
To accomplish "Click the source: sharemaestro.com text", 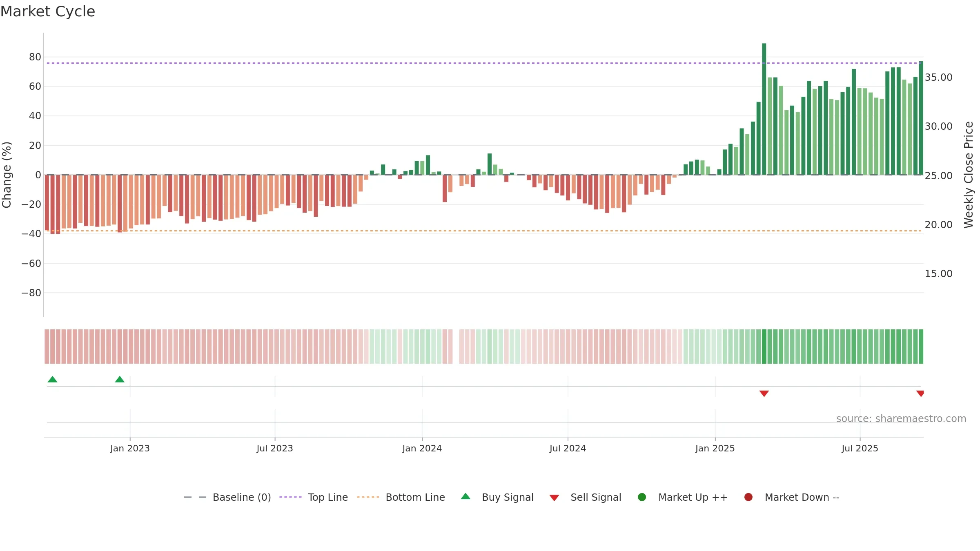I will (901, 418).
